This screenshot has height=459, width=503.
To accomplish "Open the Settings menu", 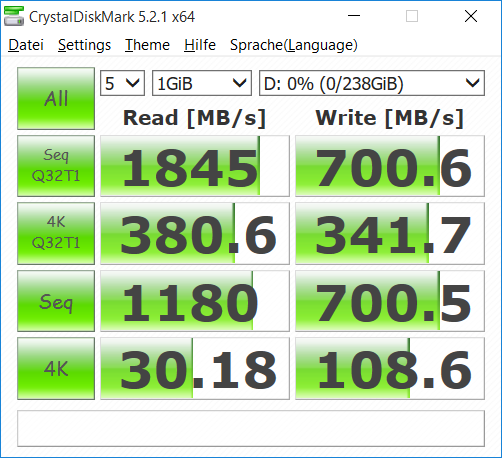I will tap(84, 45).
